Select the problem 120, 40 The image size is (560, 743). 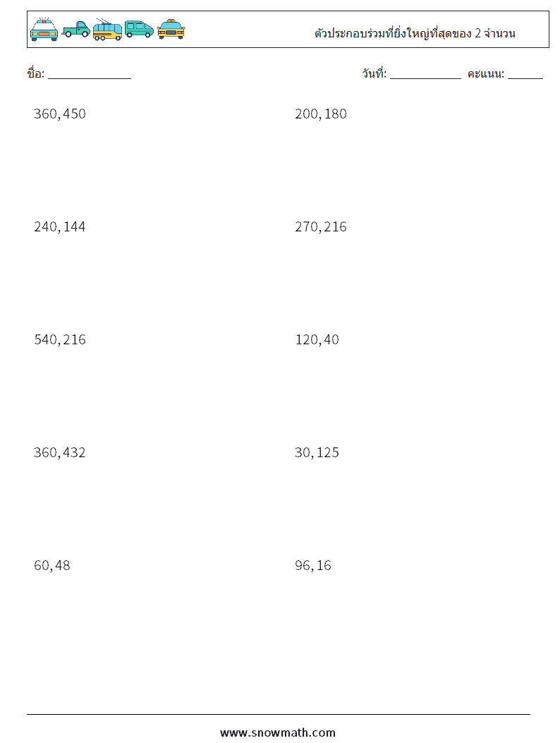click(317, 339)
